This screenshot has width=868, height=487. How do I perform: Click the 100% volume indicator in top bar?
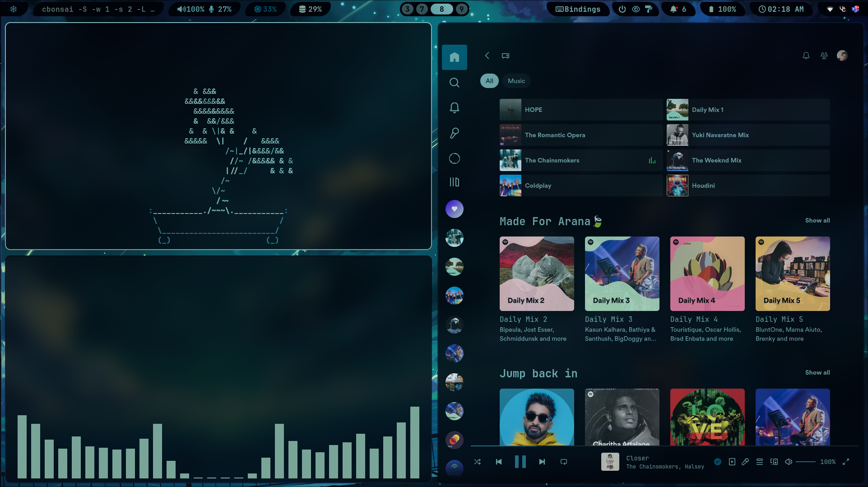190,9
